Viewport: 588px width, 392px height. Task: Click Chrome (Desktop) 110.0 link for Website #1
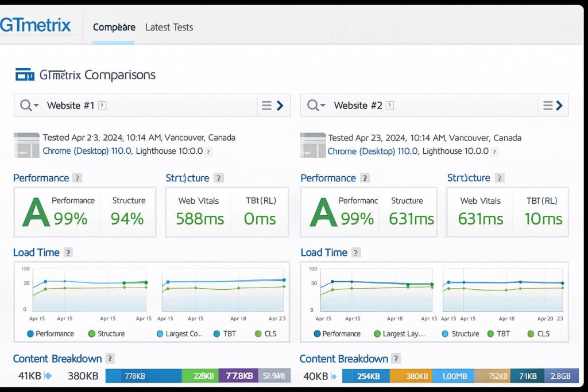(x=87, y=152)
